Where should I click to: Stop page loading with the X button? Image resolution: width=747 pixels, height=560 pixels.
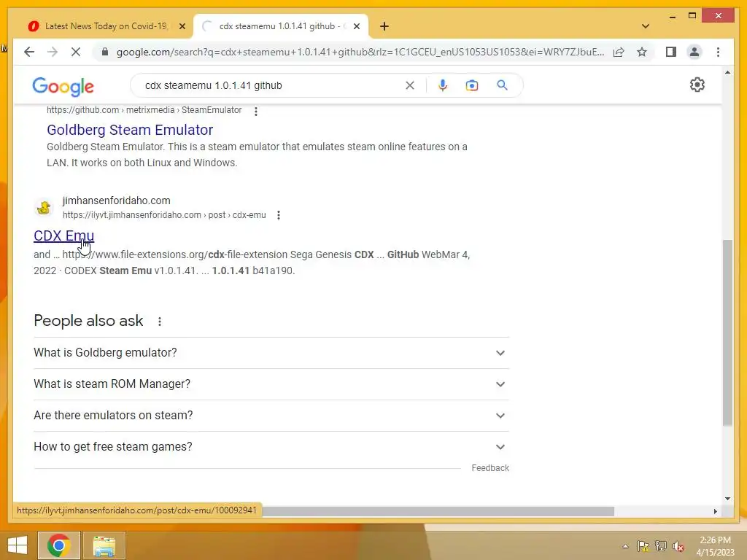[76, 52]
